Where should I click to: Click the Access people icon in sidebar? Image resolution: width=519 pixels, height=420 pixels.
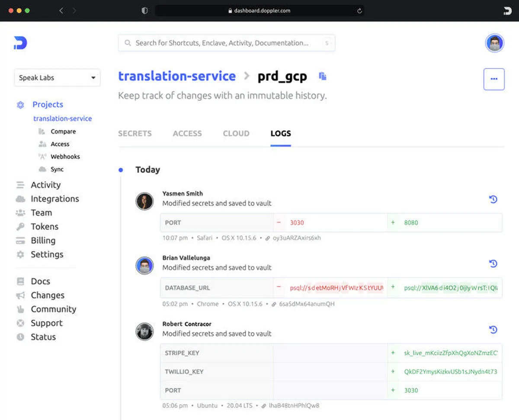[42, 144]
